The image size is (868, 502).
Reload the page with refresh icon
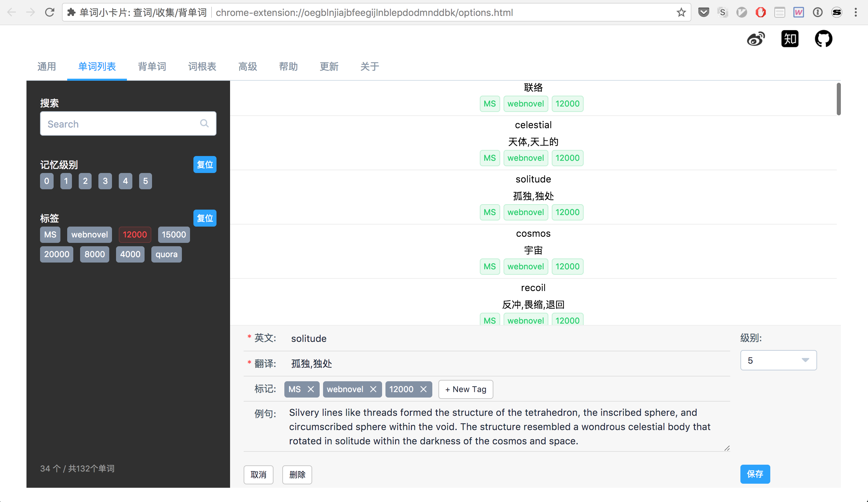(50, 13)
